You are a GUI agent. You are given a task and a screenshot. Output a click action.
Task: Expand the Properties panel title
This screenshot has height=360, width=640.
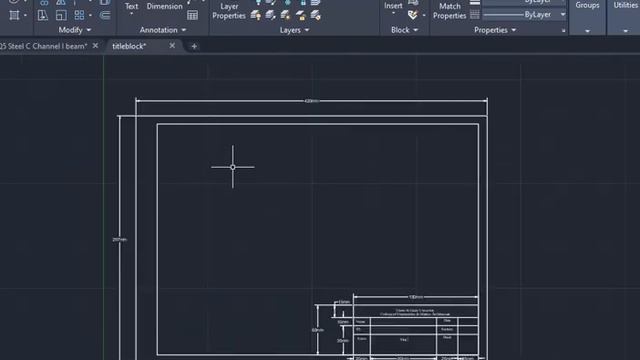coord(495,30)
